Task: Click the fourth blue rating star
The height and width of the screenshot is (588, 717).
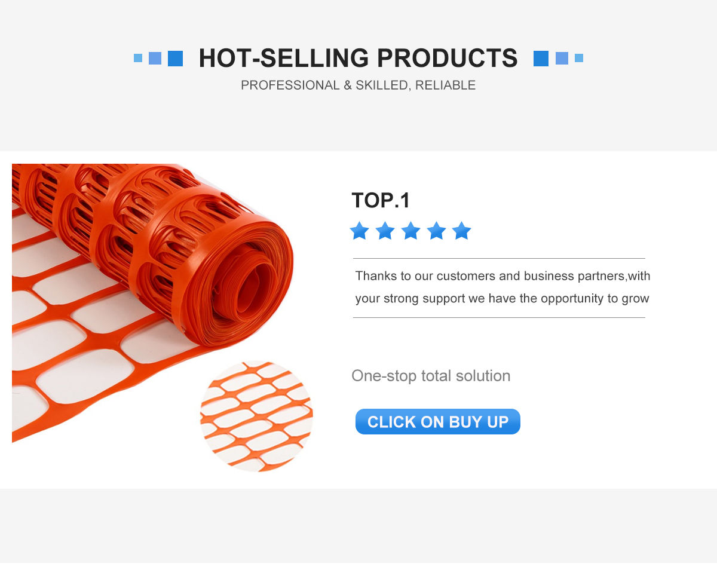Action: (x=436, y=231)
